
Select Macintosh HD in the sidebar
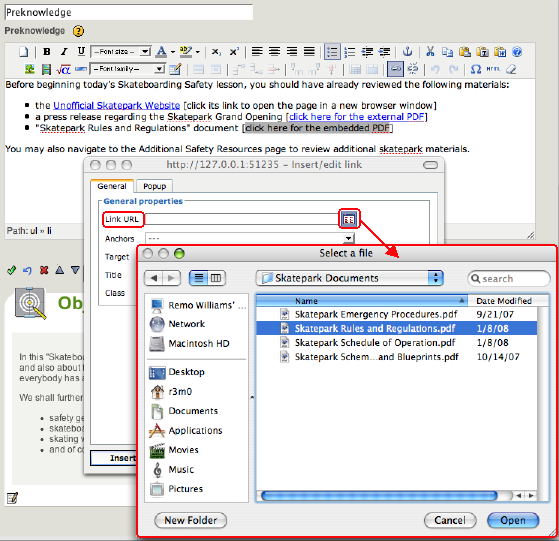[x=199, y=344]
